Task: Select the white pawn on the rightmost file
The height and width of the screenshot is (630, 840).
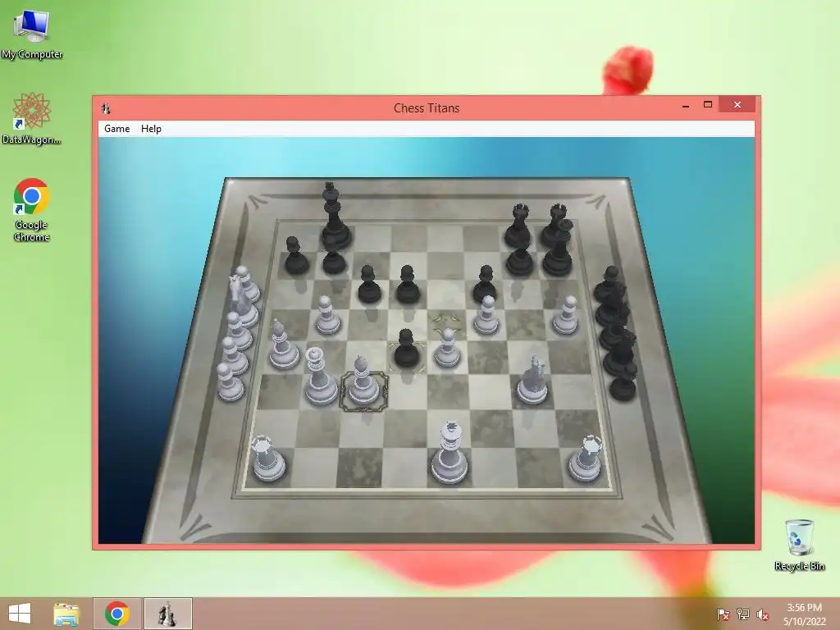Action: (x=566, y=316)
